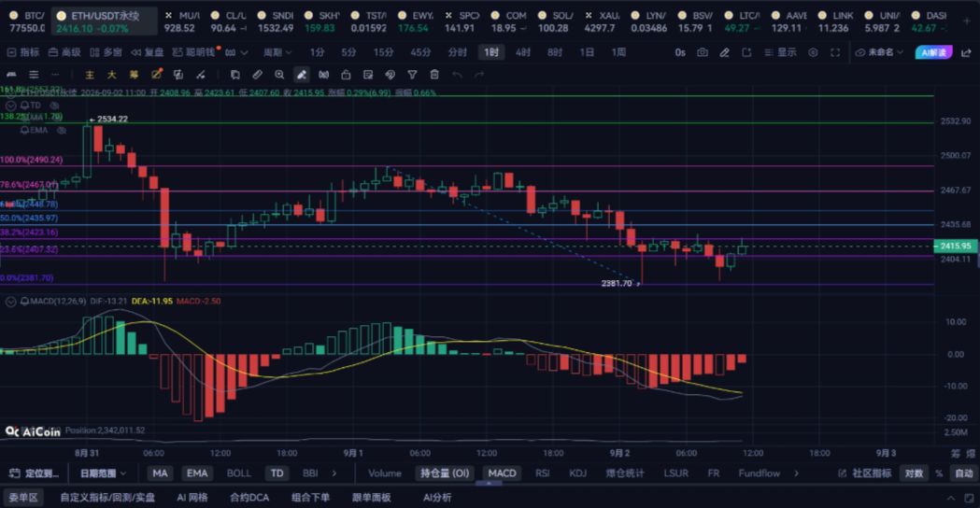Toggle TD indicator visibility eye
980x508 pixels.
pos(54,106)
